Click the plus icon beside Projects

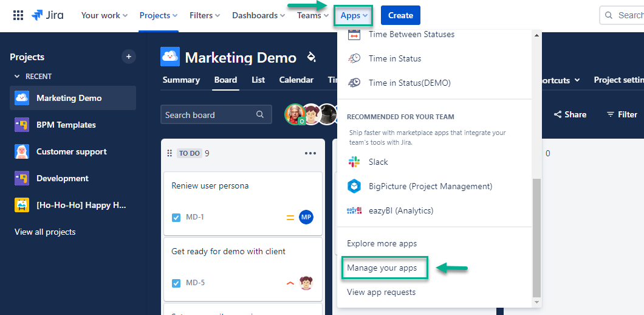[128, 57]
